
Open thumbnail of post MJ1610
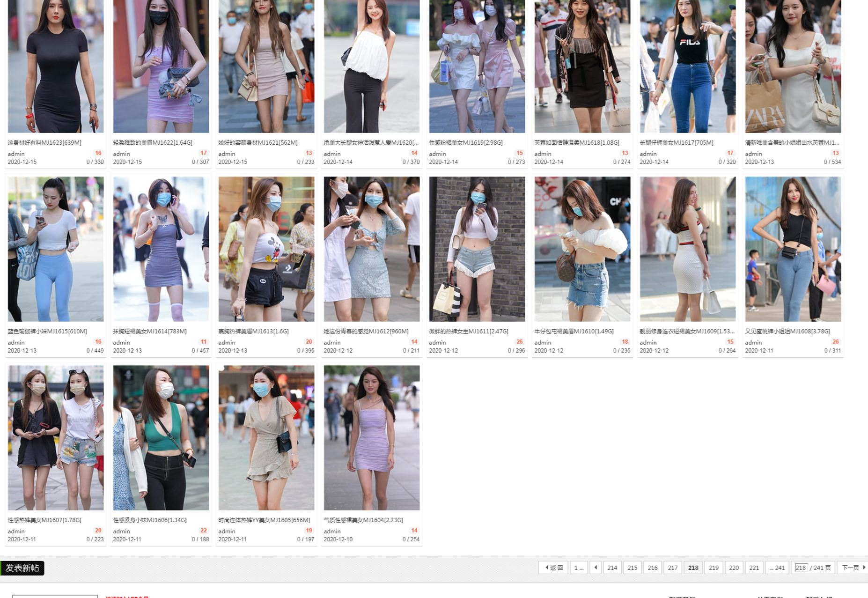[582, 249]
